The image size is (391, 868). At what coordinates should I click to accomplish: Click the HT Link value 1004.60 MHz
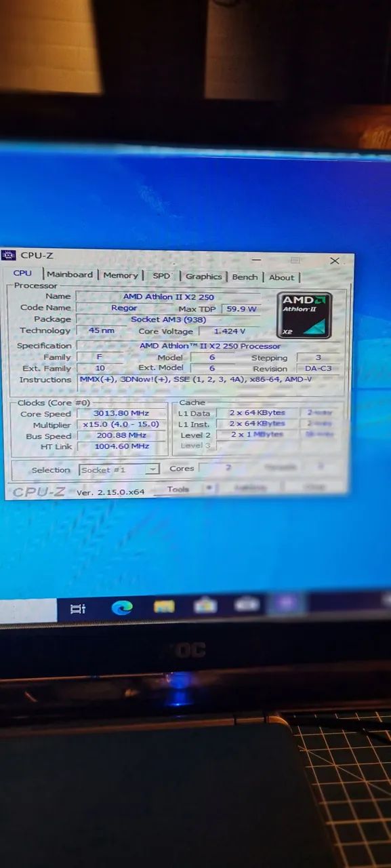coord(121,447)
